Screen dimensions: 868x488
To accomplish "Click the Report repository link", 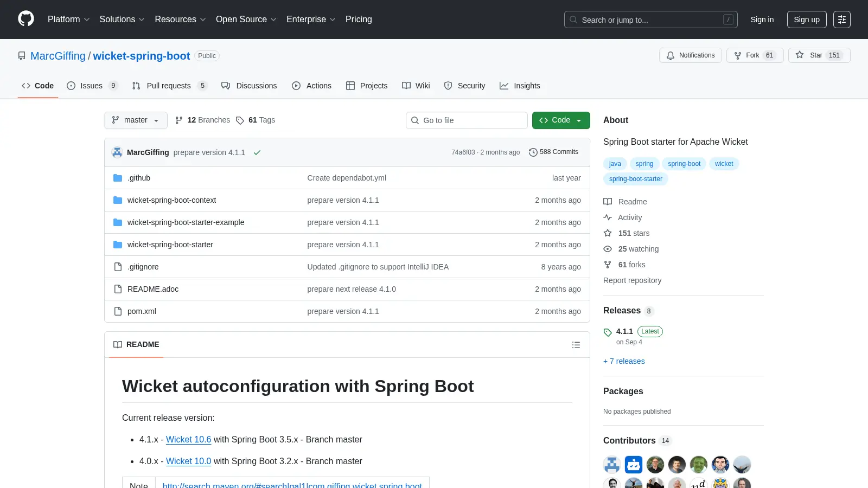I will tap(632, 280).
